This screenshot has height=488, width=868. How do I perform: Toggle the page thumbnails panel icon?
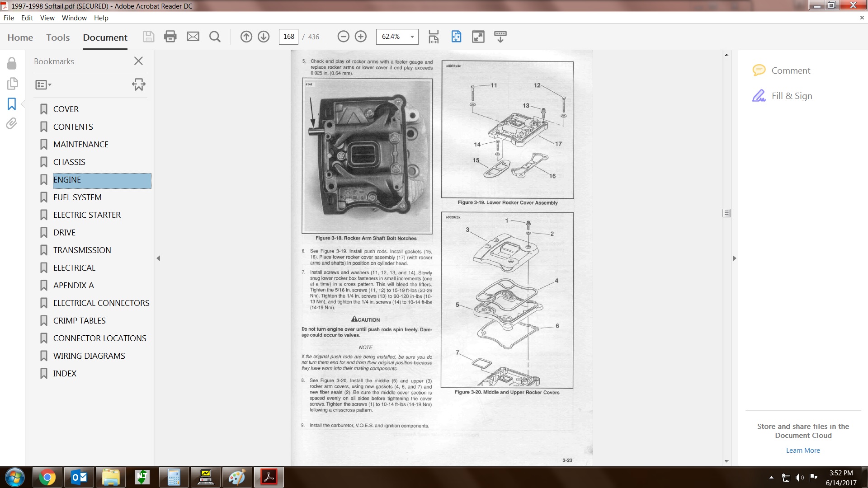pyautogui.click(x=12, y=84)
